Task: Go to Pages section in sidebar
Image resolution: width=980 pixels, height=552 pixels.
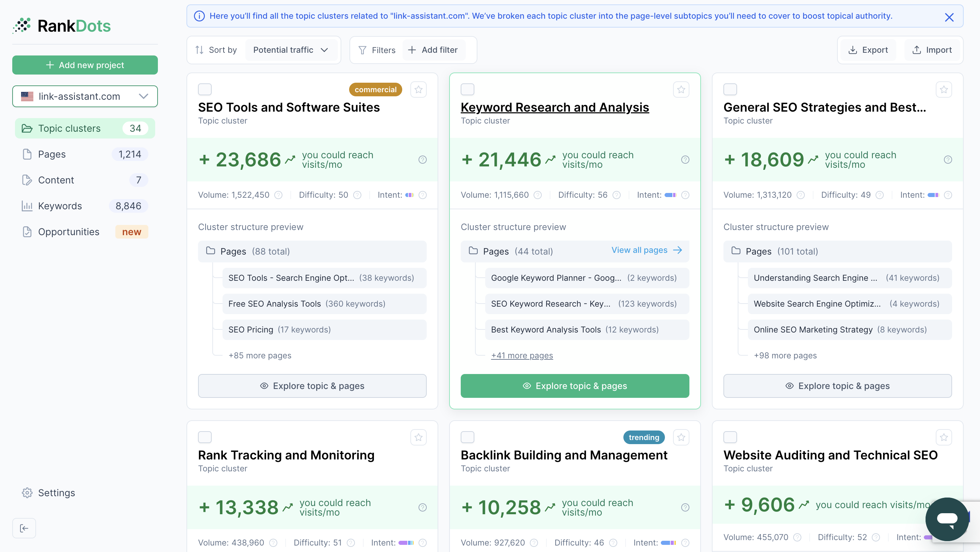Action: click(x=85, y=154)
